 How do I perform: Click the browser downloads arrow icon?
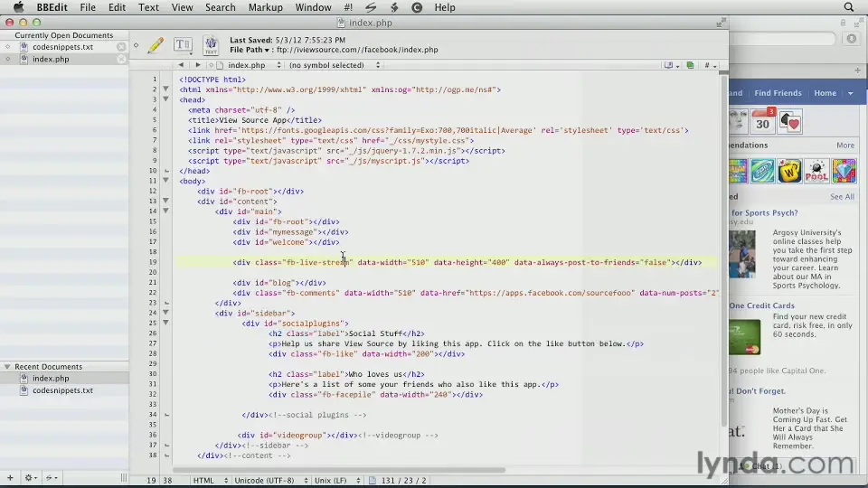(x=852, y=38)
